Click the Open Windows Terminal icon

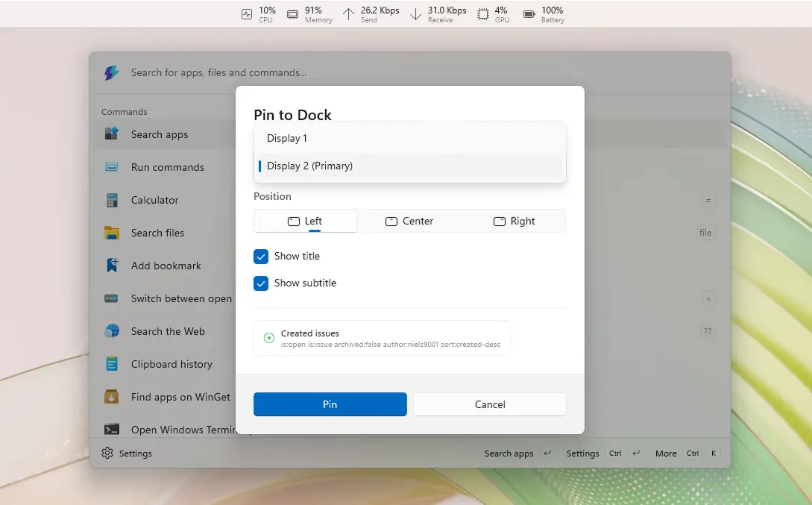(111, 430)
